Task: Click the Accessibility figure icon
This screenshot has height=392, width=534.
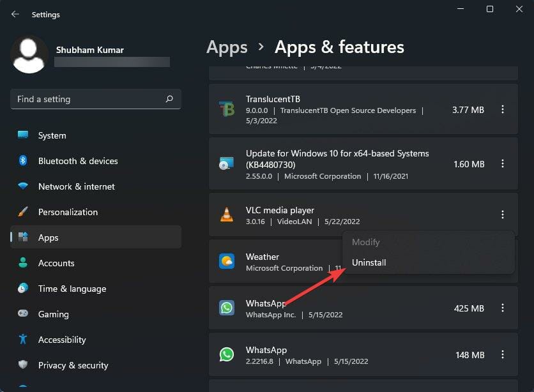Action: (x=23, y=339)
